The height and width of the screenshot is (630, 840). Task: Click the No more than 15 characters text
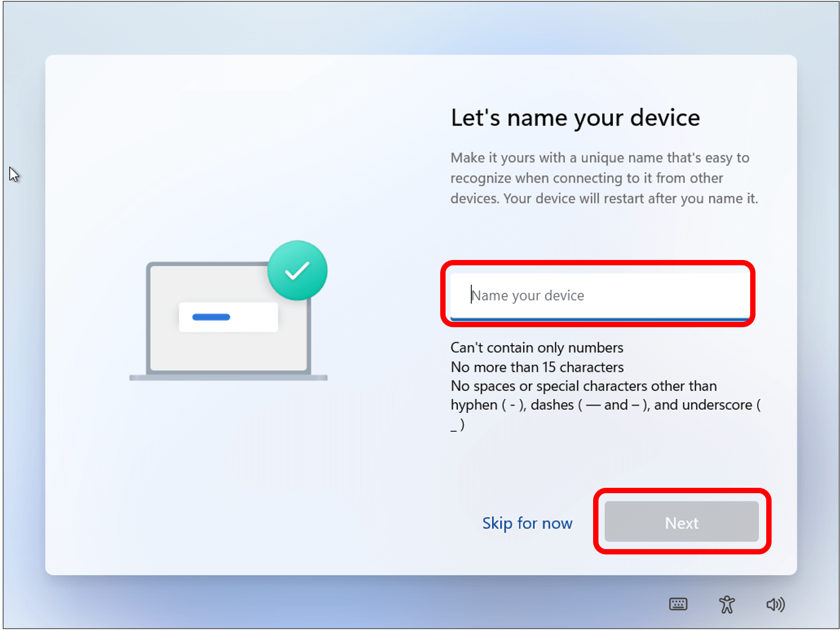[537, 367]
